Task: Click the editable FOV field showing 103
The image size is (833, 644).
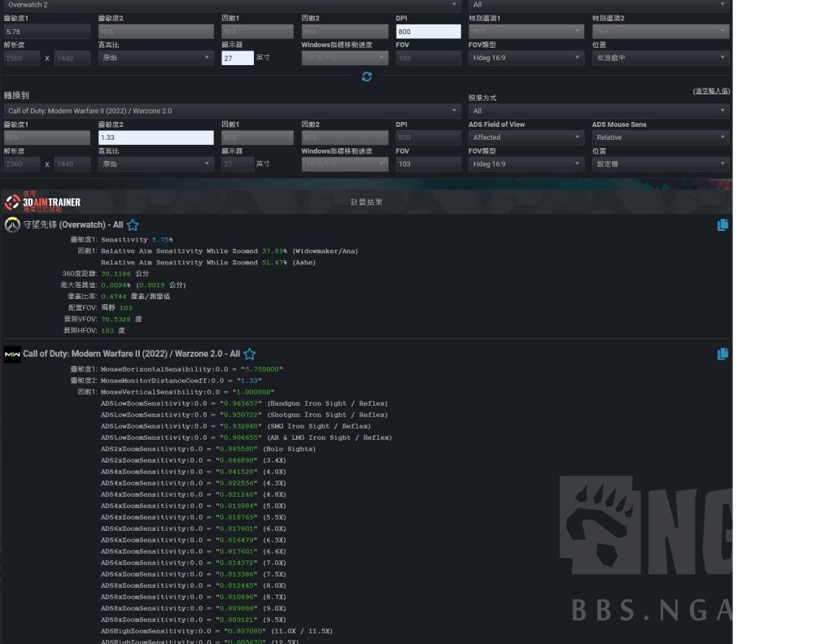Action: 428,164
